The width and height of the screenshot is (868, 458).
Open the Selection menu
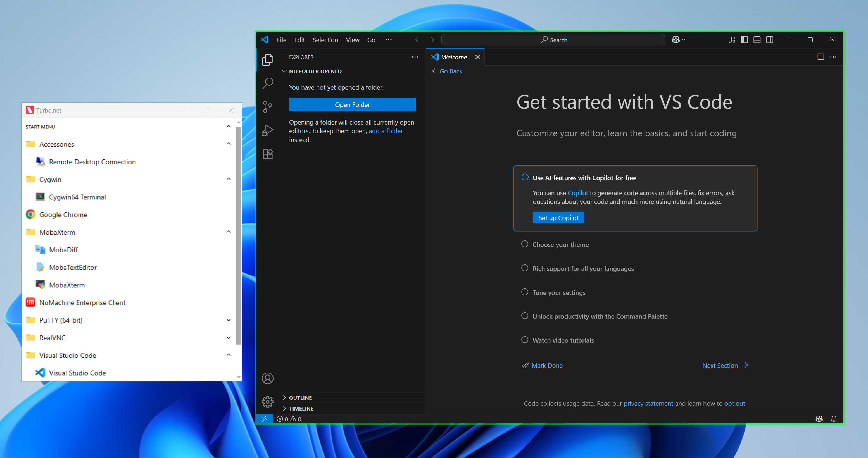point(325,40)
